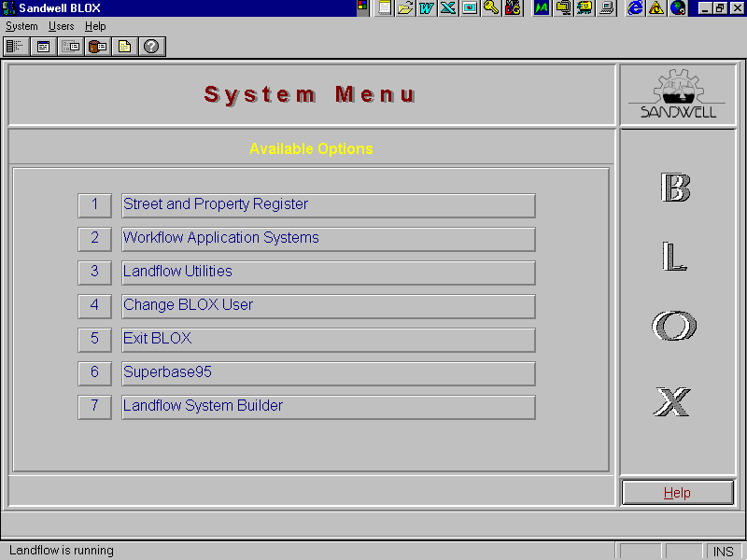Click the greyed form-with-list toolbar icon
This screenshot has height=560, width=747.
point(71,47)
